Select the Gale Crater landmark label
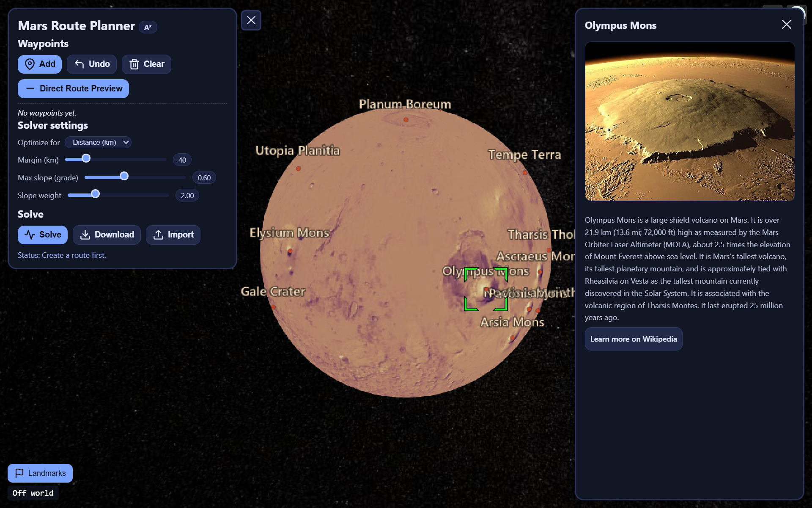The image size is (812, 508). click(273, 292)
